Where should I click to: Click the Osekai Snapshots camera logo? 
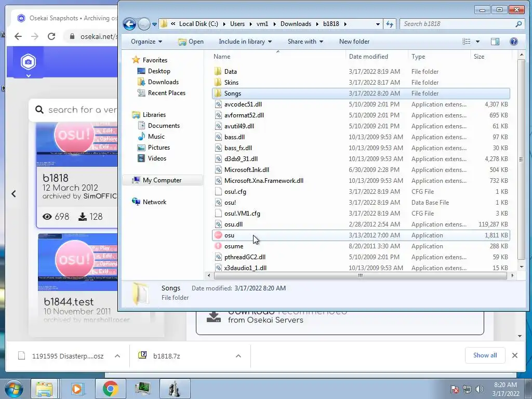pos(28,62)
